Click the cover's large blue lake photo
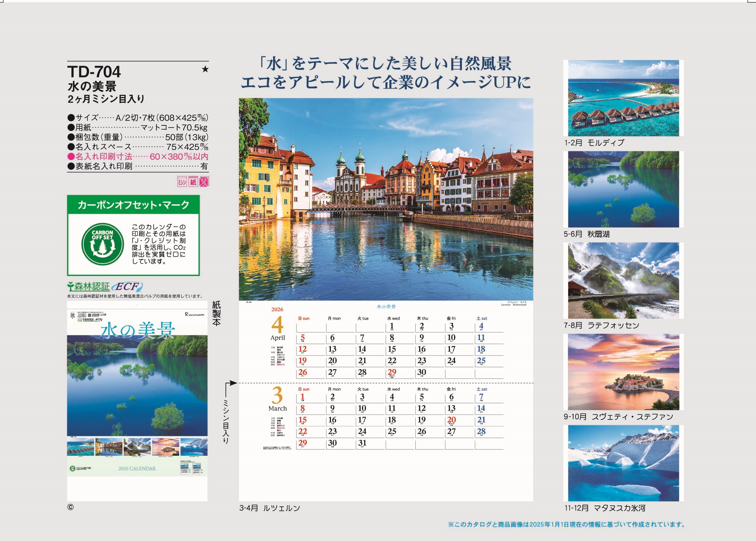Viewport: 756px width, 541px height. coord(137,385)
